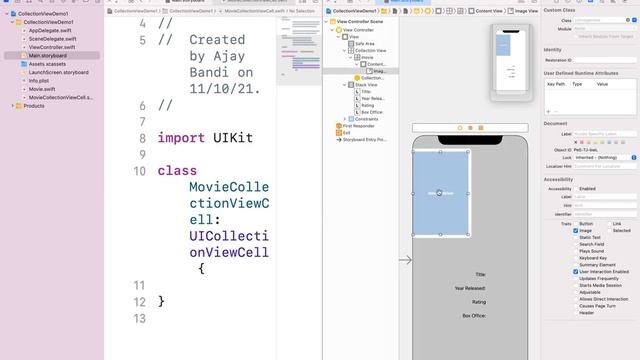640x360 pixels.
Task: Select the Collection View Flow Layout icon
Action: (357, 78)
